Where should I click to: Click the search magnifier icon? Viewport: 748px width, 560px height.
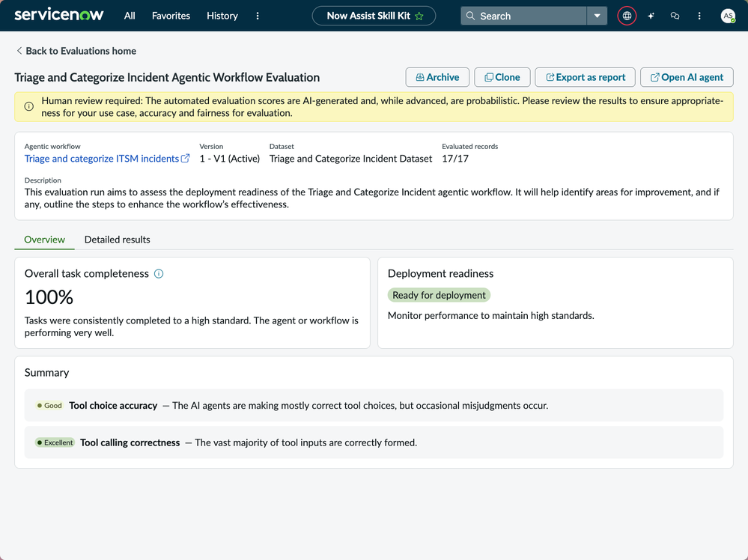point(469,16)
